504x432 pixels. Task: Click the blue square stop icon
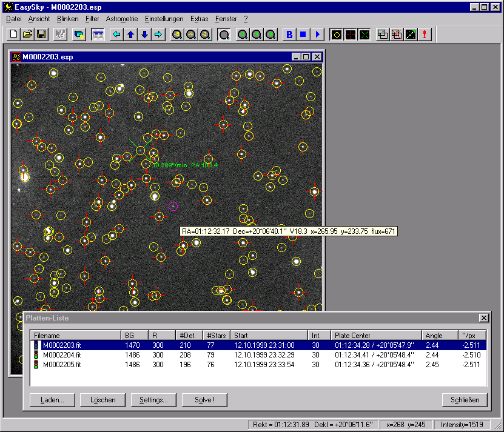303,35
